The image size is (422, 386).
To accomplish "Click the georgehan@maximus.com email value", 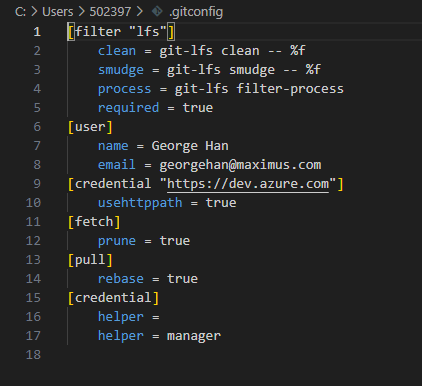I will 240,165.
